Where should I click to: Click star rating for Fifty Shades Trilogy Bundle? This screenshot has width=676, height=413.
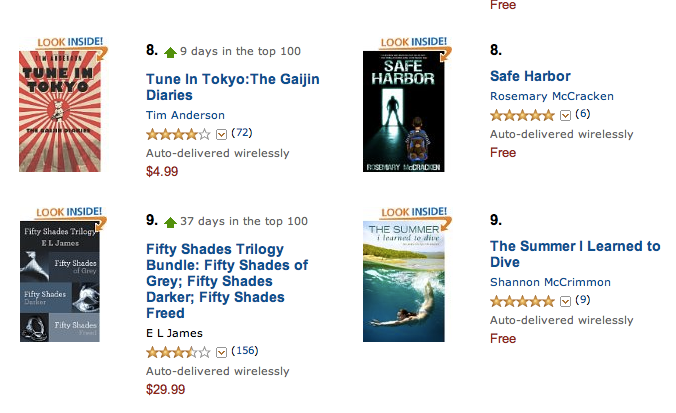[x=178, y=352]
